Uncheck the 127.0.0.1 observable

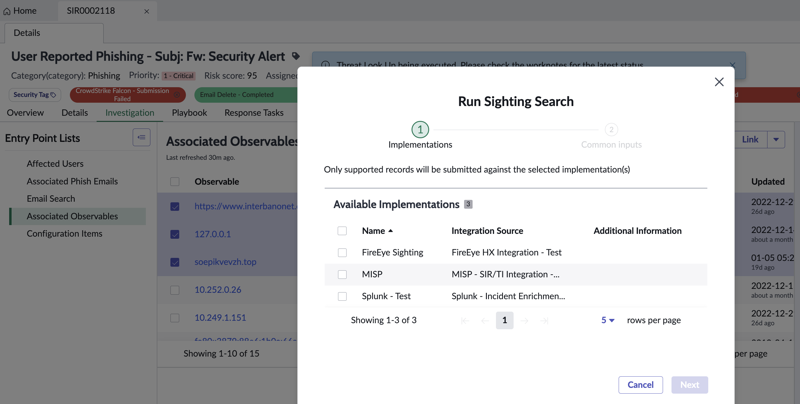pos(174,234)
